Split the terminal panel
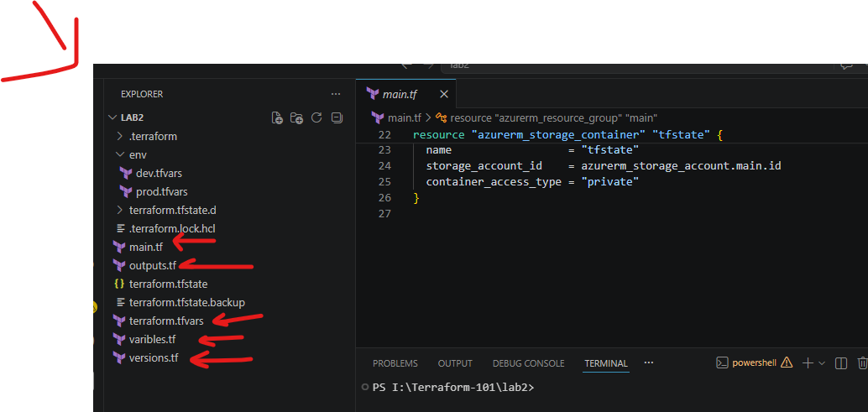Screen dimensions: 868x412 point(841,363)
